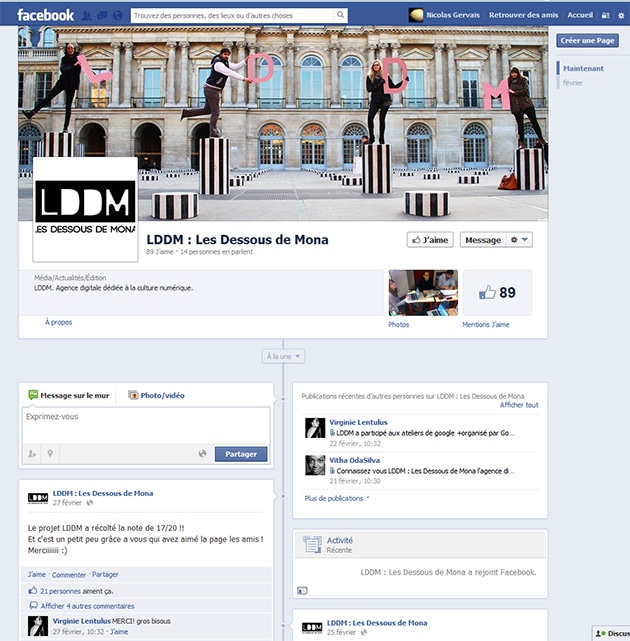Screen dimensions: 630x641
Task: Open messages icon in top bar
Action: click(102, 16)
